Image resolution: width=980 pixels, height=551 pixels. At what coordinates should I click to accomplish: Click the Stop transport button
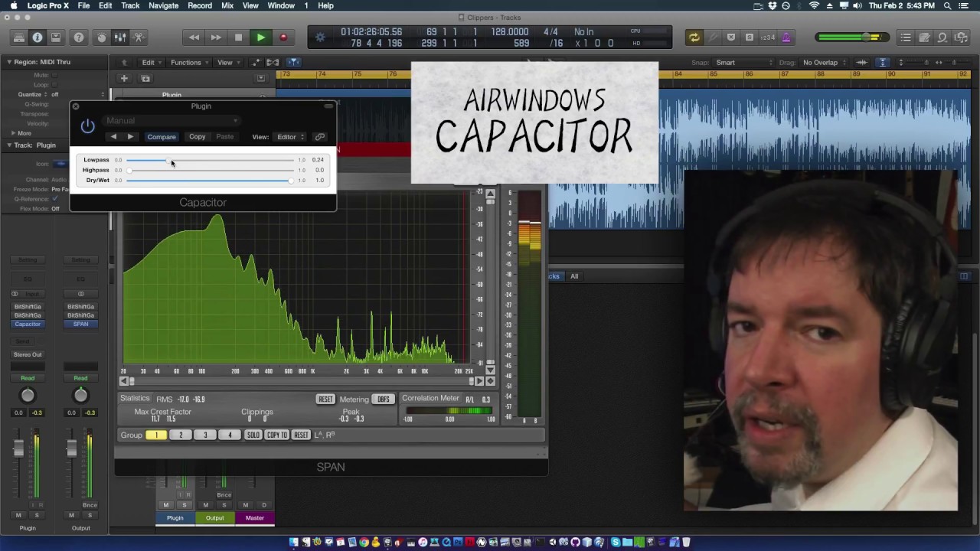coord(238,37)
